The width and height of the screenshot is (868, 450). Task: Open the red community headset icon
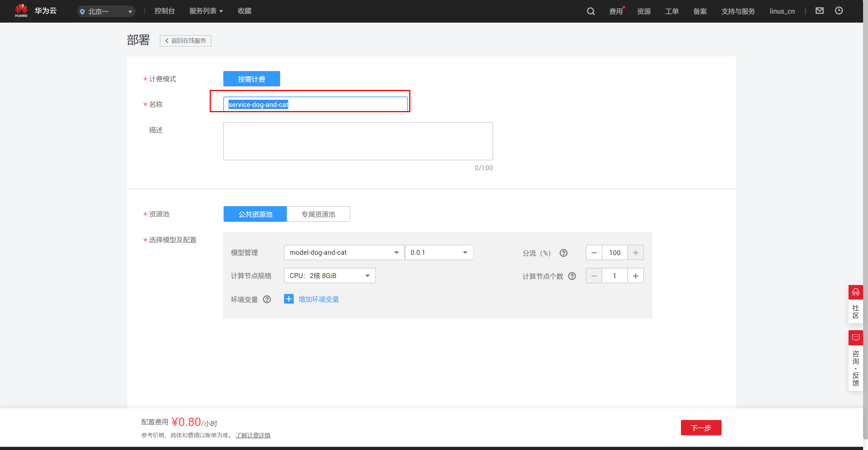(856, 292)
